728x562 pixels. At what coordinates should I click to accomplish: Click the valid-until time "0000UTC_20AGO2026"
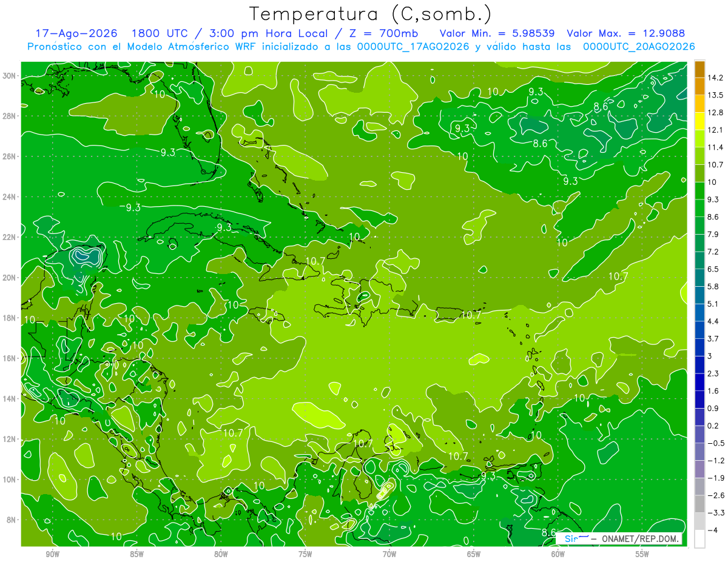pos(639,47)
